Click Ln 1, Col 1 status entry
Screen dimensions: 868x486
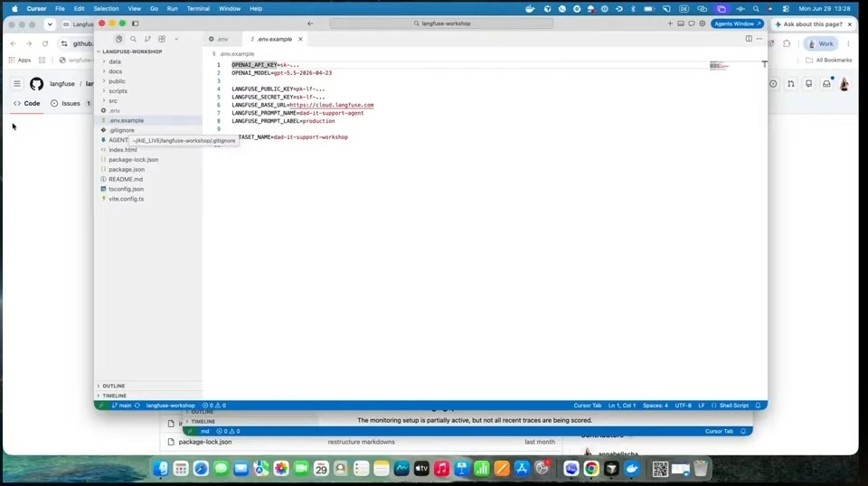[x=622, y=406]
